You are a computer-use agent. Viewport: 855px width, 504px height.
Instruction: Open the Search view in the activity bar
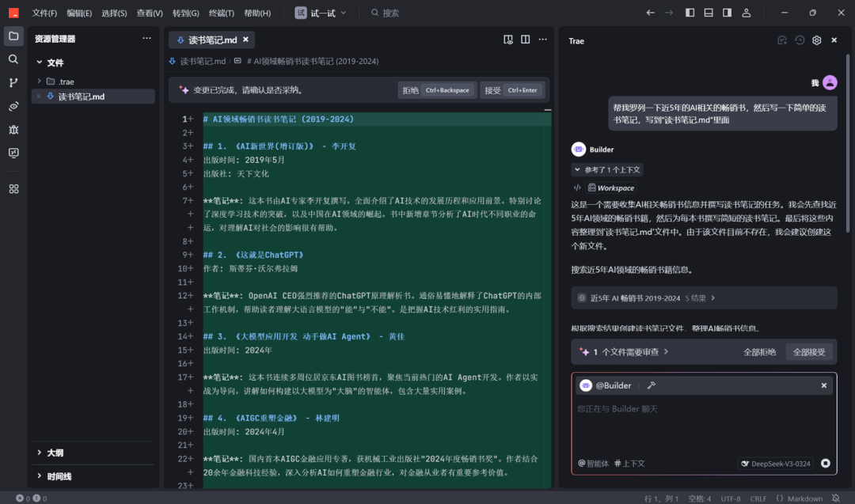coord(13,59)
